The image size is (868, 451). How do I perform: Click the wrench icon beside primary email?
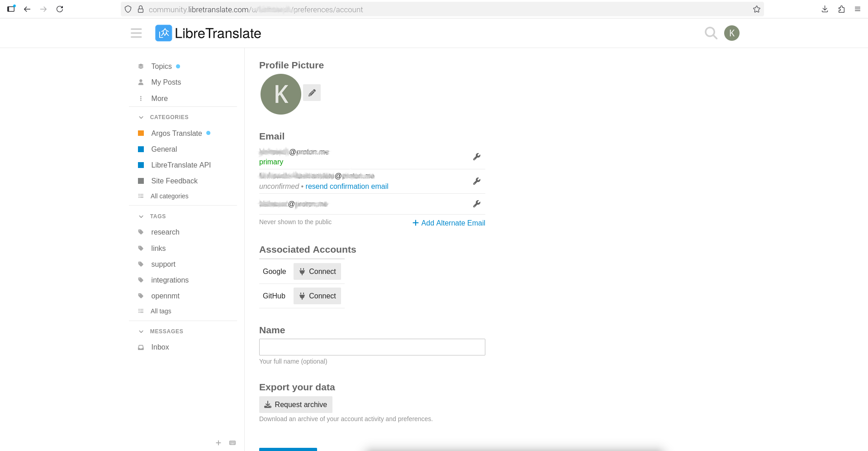pyautogui.click(x=476, y=157)
